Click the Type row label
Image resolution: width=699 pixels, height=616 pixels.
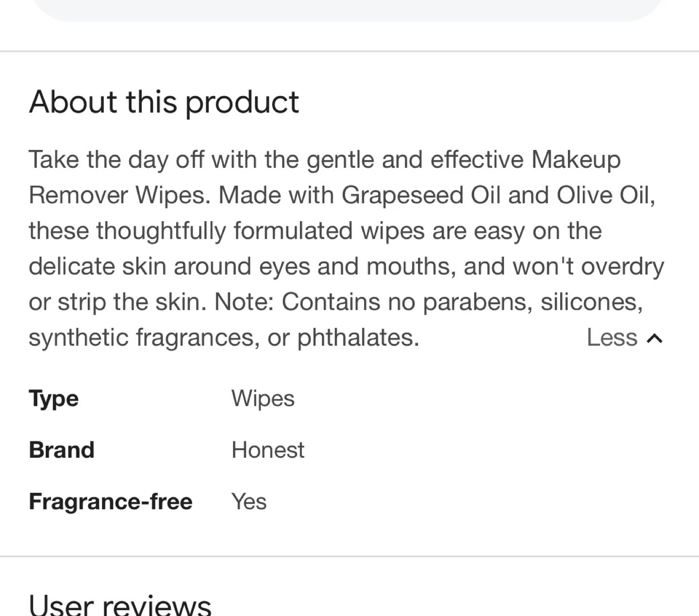point(53,398)
